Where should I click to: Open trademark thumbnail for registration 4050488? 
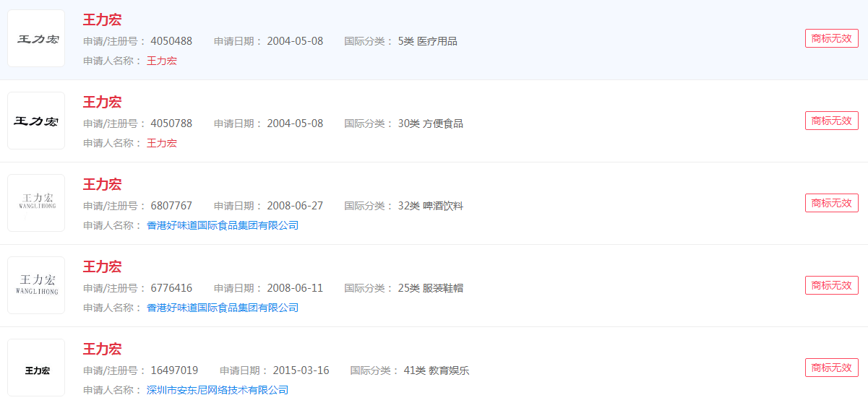36,38
